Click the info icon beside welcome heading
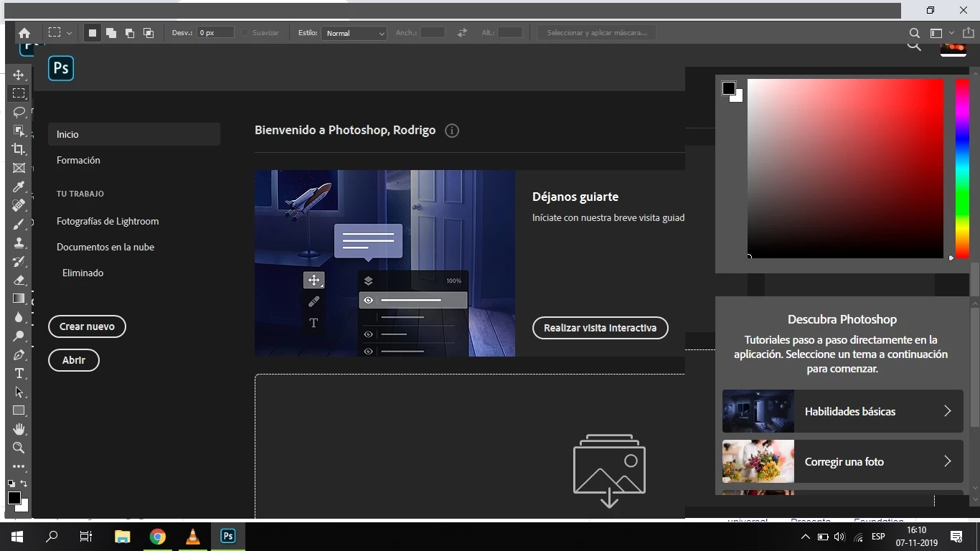This screenshot has width=980, height=551. [x=451, y=131]
